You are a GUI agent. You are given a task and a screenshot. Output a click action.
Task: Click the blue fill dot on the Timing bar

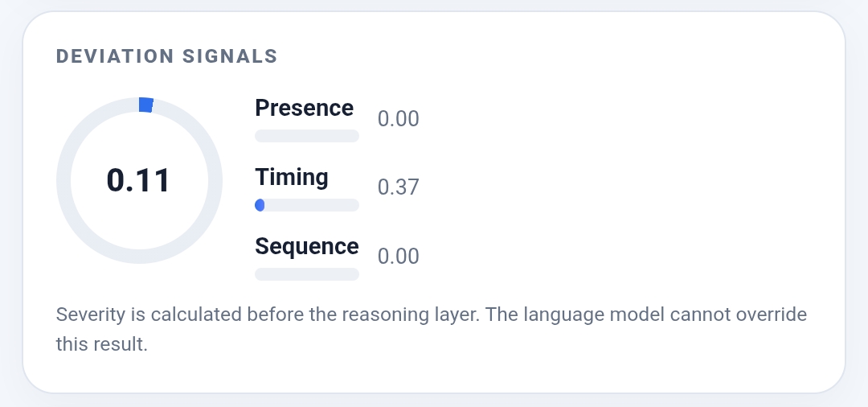260,205
